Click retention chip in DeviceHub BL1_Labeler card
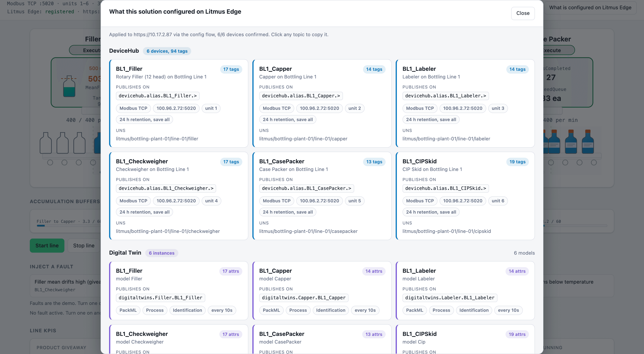Screen dimensions: 644x354 (431, 120)
